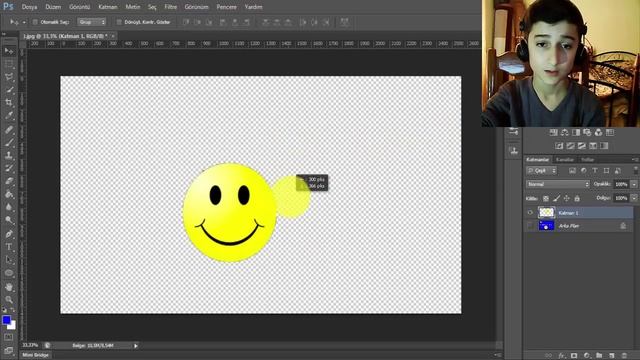Create a new fill or adjustment layer
Viewport: 640px width, 360px height.
(587, 356)
